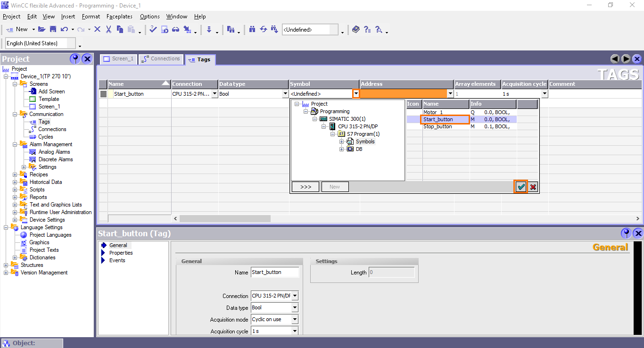Expand the Symbols node in symbol browser
Viewport: 644px width, 348px height.
341,141
